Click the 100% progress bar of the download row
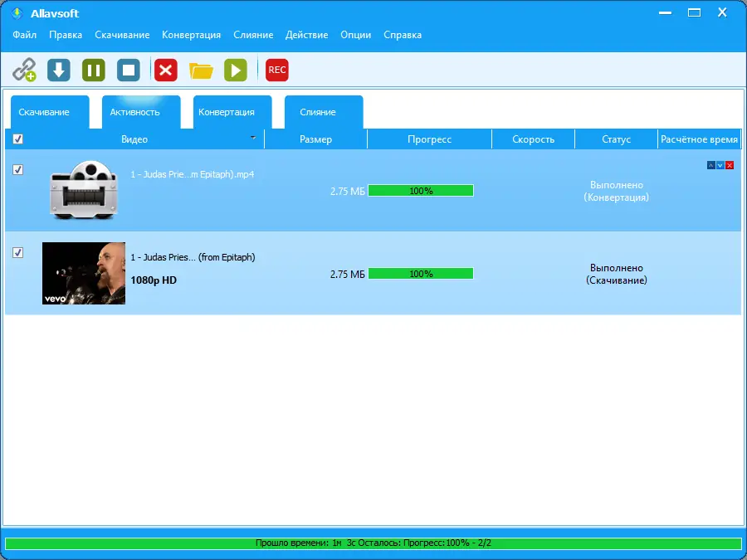Viewport: 747px width, 560px height. 421,273
